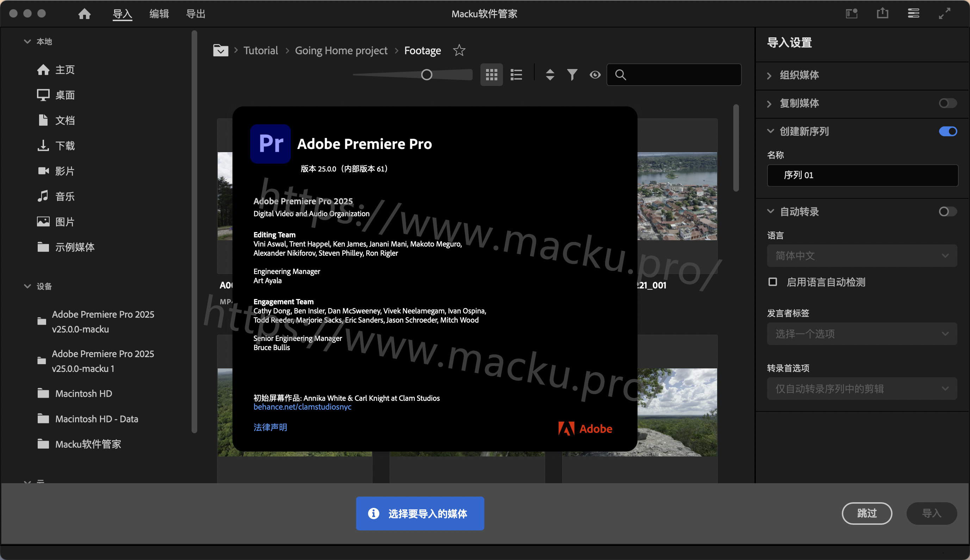Click 选择要导入的媒体 info banner
Screen dimensions: 970x560
[x=420, y=514]
